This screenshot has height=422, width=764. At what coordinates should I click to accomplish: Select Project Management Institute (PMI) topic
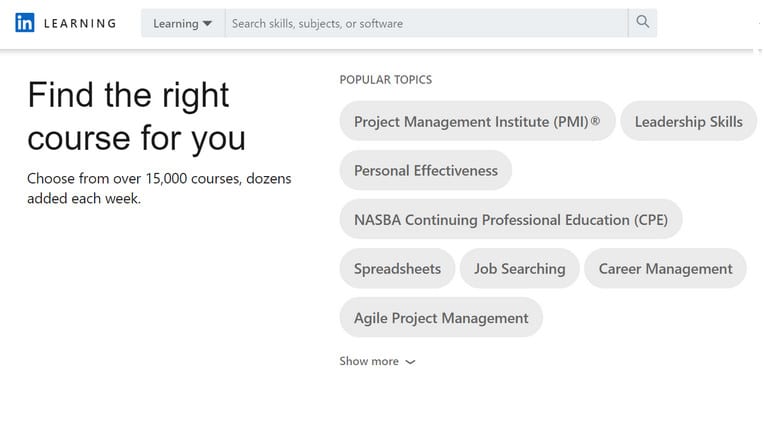[477, 122]
